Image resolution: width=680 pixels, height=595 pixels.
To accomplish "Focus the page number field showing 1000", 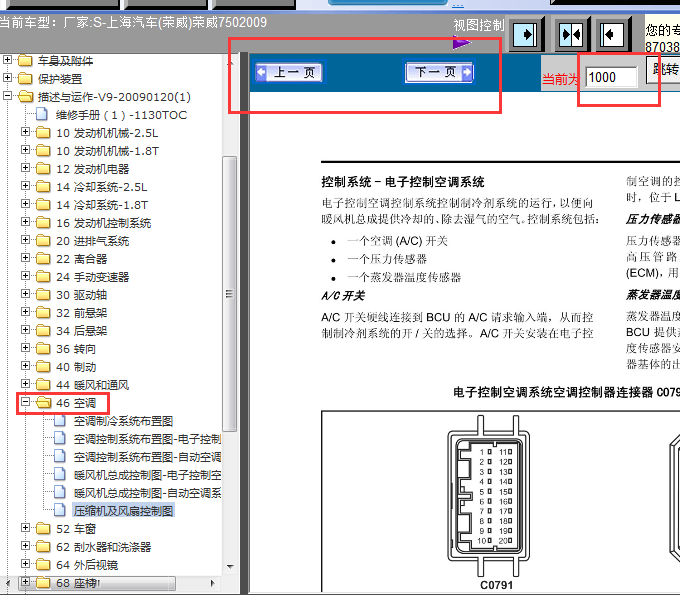I will tap(611, 78).
